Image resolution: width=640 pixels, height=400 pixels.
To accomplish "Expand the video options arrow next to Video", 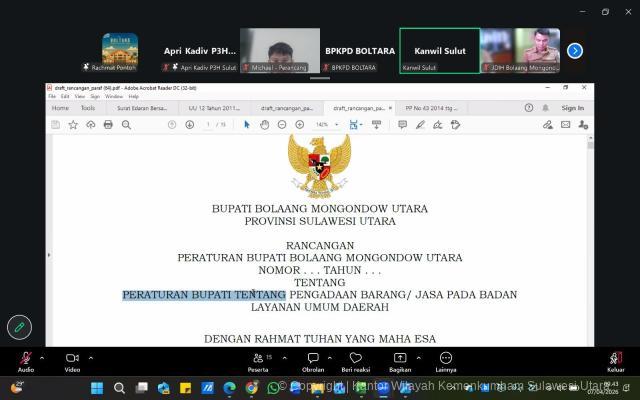I will click(x=91, y=356).
